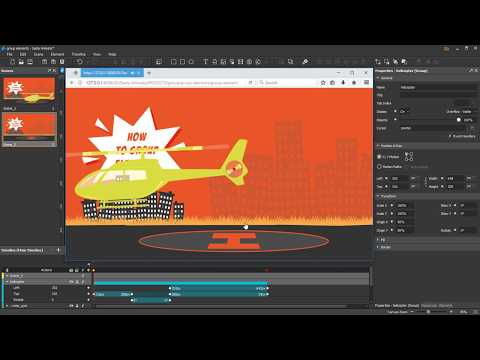The width and height of the screenshot is (480, 360).
Task: Click the New document toolbar icon
Action: (12, 62)
